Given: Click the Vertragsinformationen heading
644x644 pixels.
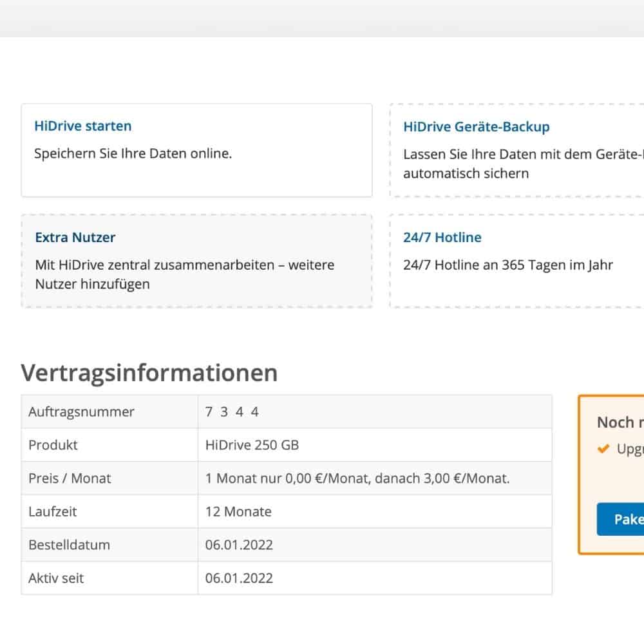Looking at the screenshot, I should pos(149,373).
